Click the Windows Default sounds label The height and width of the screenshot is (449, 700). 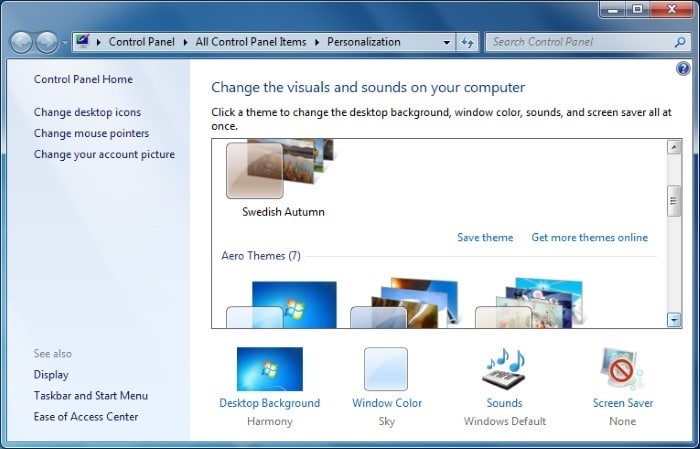(505, 421)
